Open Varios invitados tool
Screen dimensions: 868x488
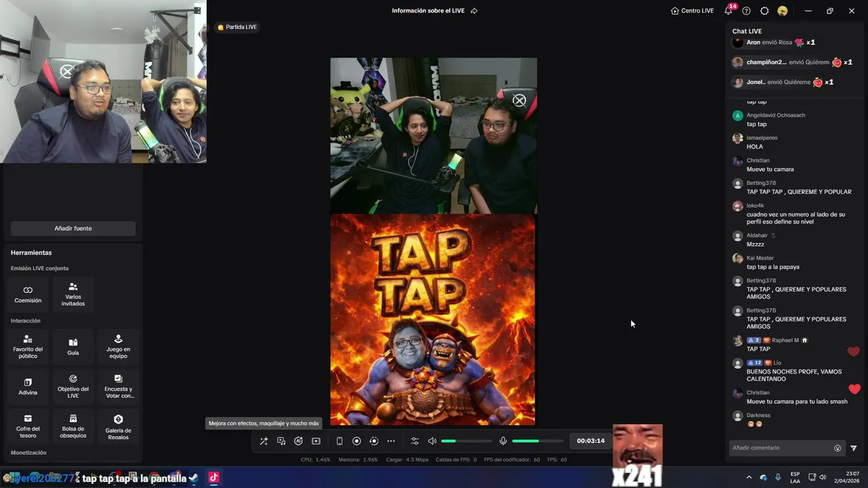[73, 294]
